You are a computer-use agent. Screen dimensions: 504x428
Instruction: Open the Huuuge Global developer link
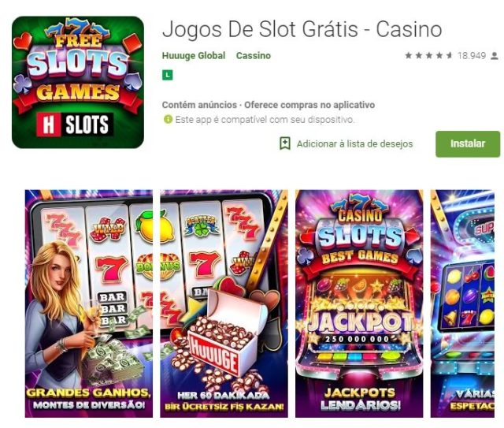click(194, 55)
